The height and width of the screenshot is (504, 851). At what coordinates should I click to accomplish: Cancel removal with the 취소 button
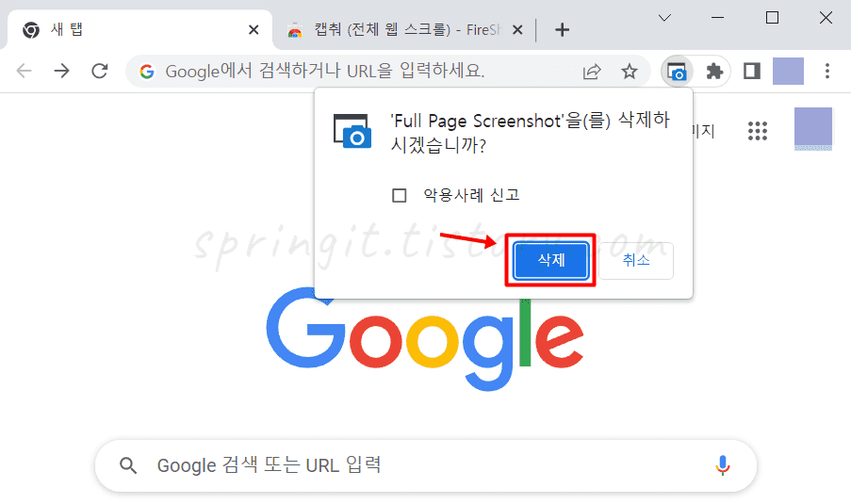pyautogui.click(x=636, y=260)
